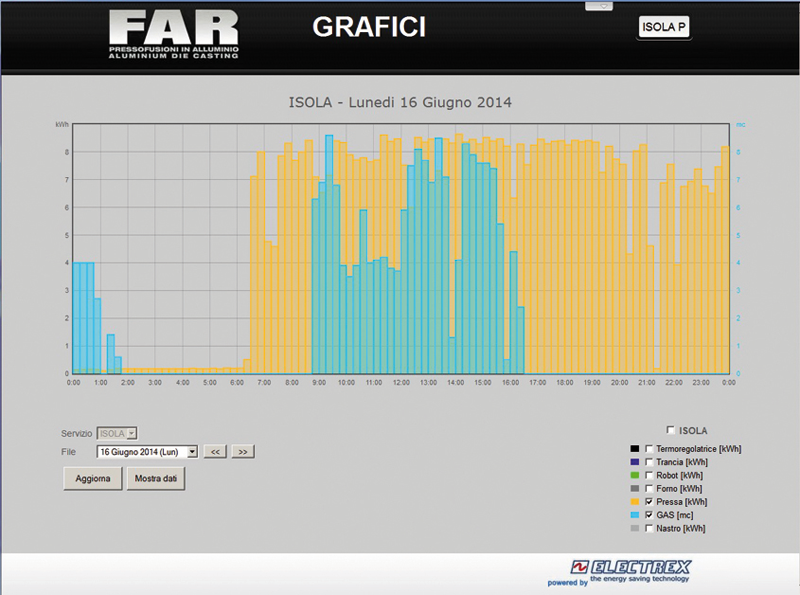Viewport: 800px width, 595px height.
Task: Click the black Termoregolatrice legend square
Action: click(635, 449)
